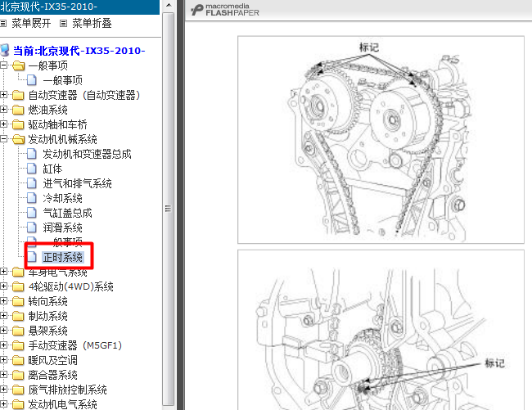Click the 制动系统 folder icon

(x=18, y=317)
